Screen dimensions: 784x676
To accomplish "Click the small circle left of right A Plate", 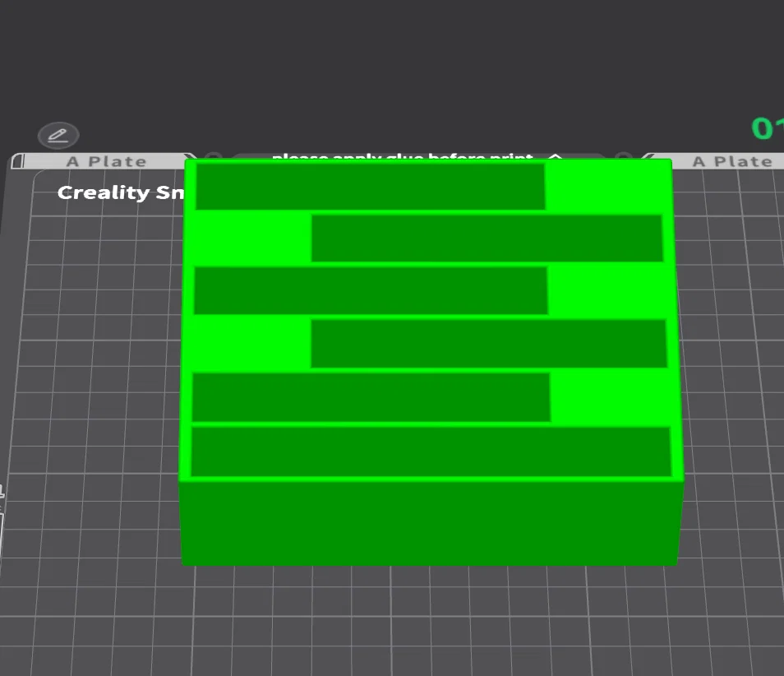I will click(x=624, y=156).
